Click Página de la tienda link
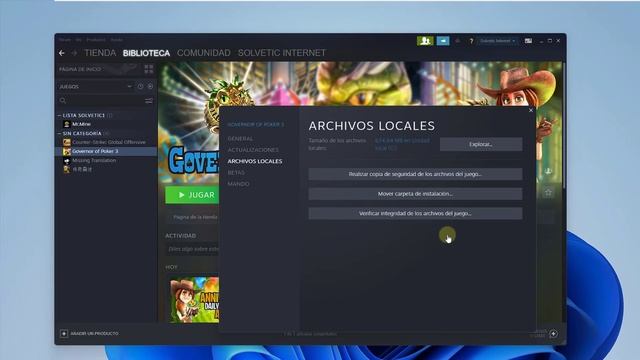640x360 pixels. pyautogui.click(x=195, y=217)
